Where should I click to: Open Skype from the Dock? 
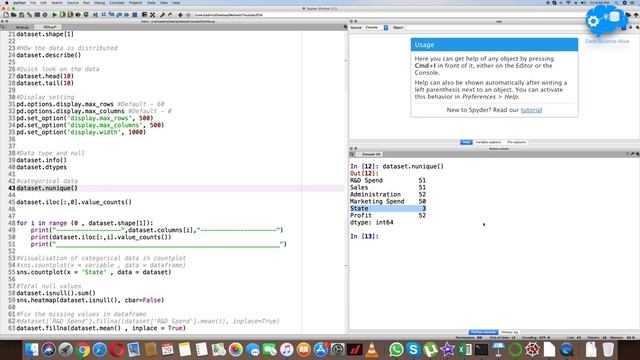pyautogui.click(x=413, y=350)
